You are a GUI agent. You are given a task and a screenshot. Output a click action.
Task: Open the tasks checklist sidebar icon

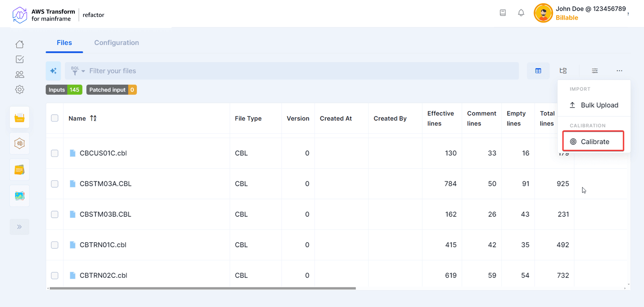(x=20, y=59)
